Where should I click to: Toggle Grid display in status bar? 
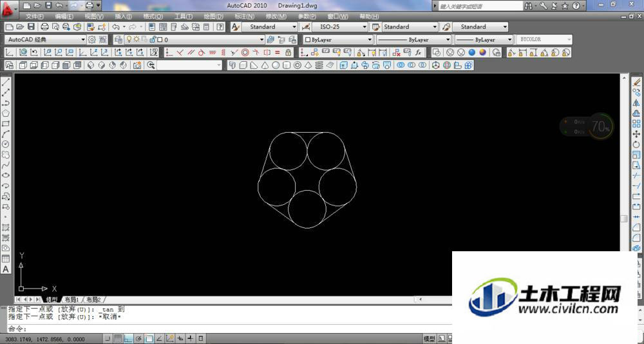118,339
